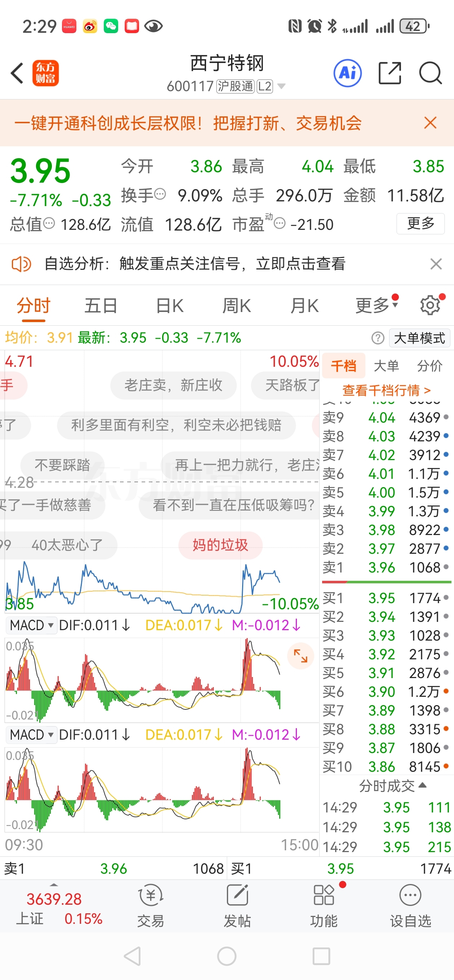The width and height of the screenshot is (454, 980).
Task: Collapse the 分时成交 section
Action: [393, 785]
